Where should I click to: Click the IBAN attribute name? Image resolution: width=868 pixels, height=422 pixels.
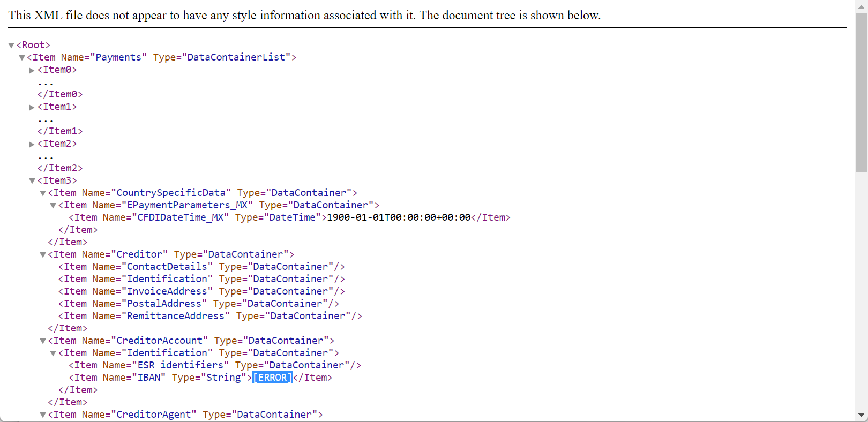pyautogui.click(x=149, y=378)
